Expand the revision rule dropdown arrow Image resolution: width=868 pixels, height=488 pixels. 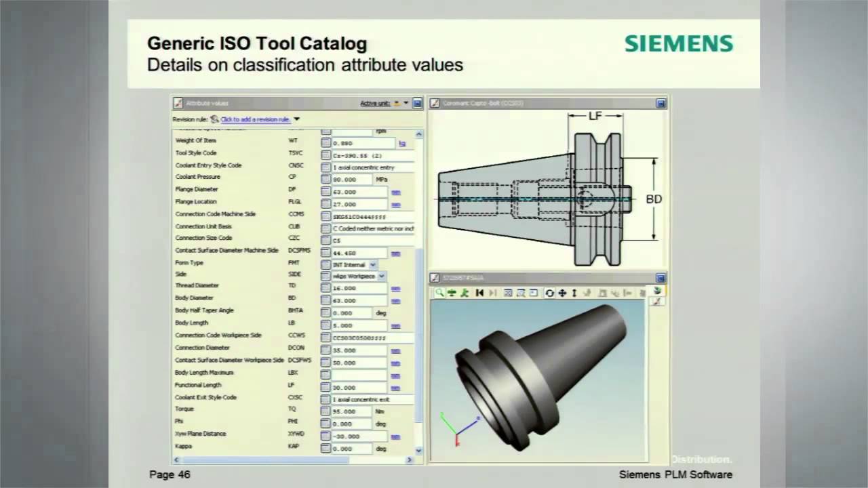coord(296,119)
